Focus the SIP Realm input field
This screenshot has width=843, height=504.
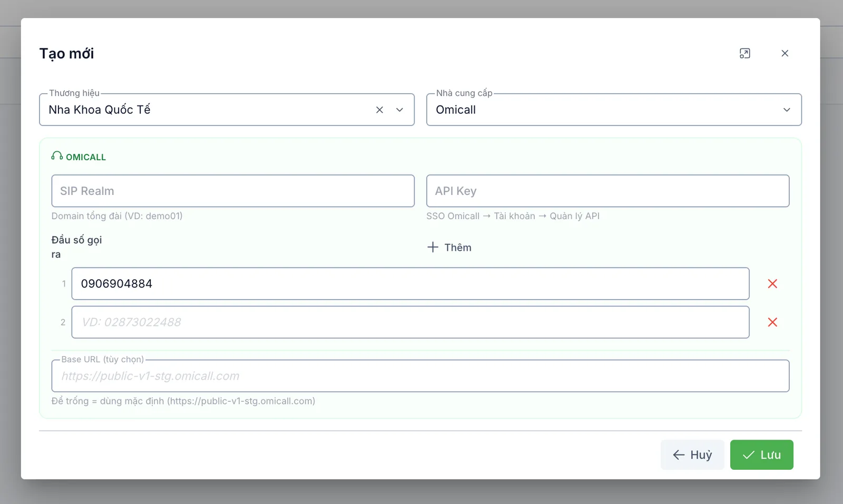(x=233, y=191)
